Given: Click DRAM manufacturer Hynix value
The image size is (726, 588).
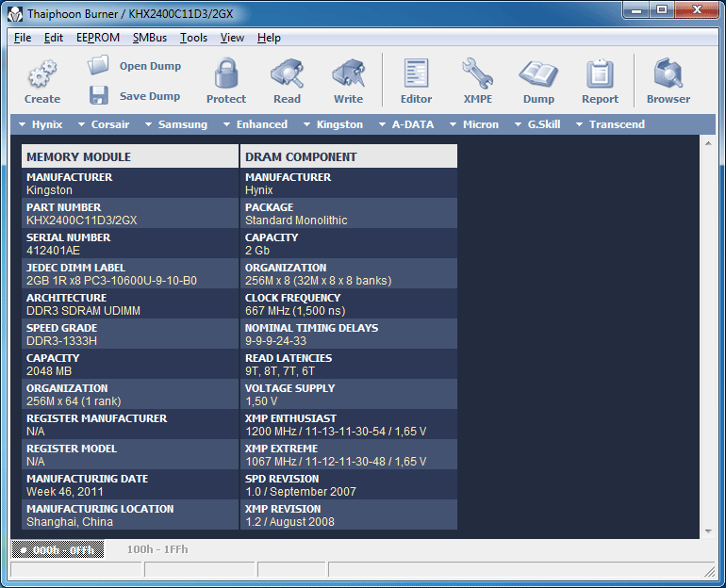Looking at the screenshot, I should (259, 190).
